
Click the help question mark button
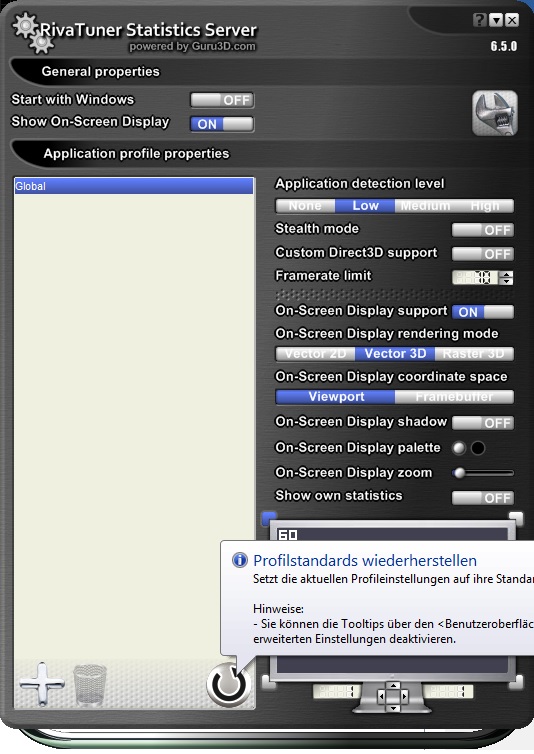[479, 20]
